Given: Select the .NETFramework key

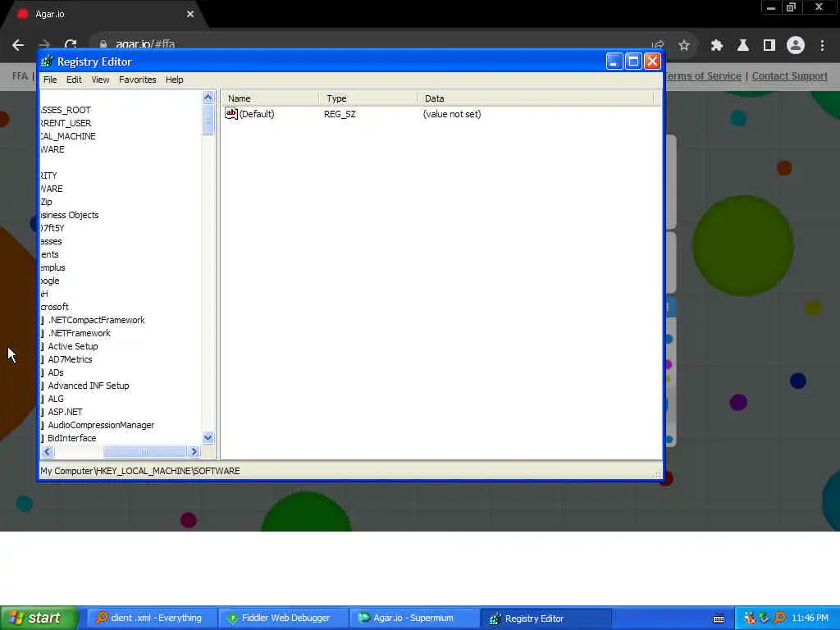Looking at the screenshot, I should tap(80, 333).
